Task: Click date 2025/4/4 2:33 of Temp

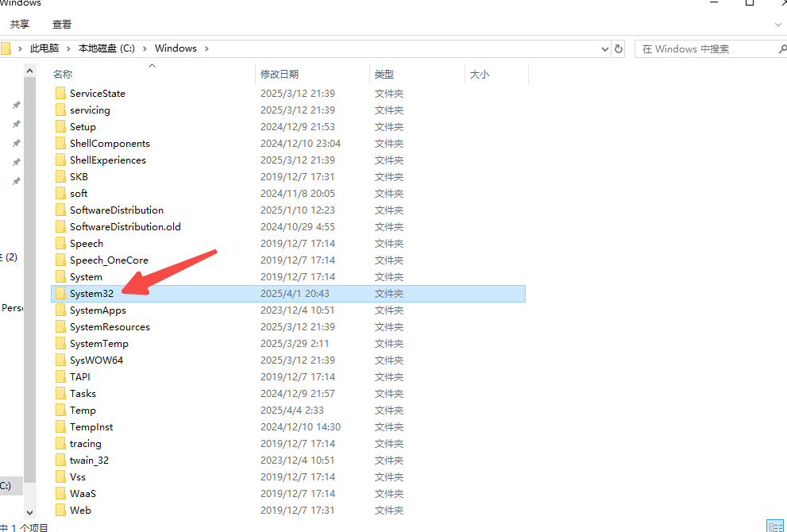Action: coord(292,410)
